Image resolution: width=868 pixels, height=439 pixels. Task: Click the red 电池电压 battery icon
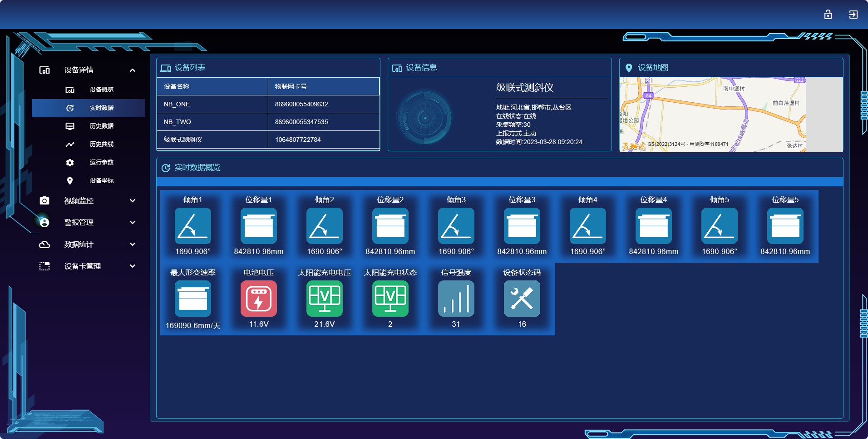(x=259, y=299)
